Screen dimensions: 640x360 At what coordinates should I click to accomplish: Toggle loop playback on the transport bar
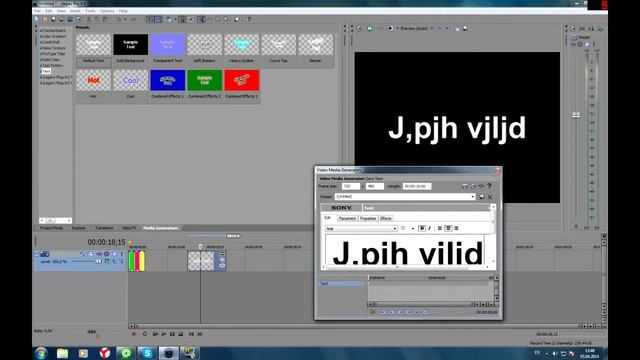tap(144, 334)
